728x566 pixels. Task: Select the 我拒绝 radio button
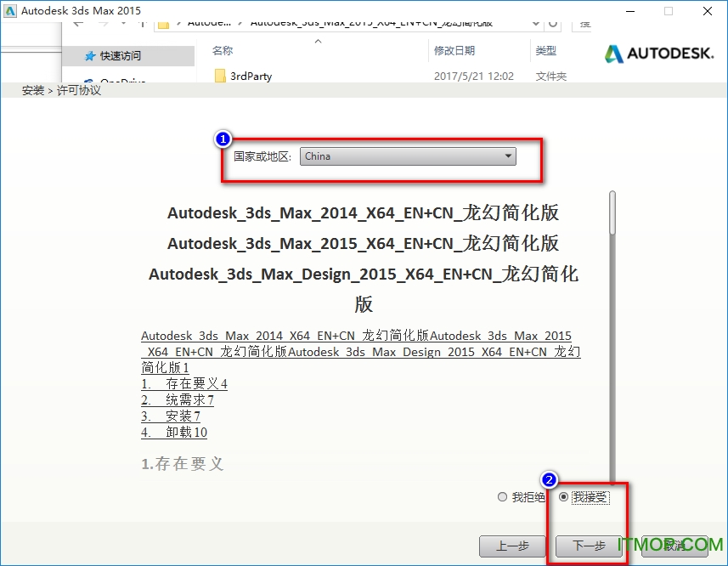[502, 497]
